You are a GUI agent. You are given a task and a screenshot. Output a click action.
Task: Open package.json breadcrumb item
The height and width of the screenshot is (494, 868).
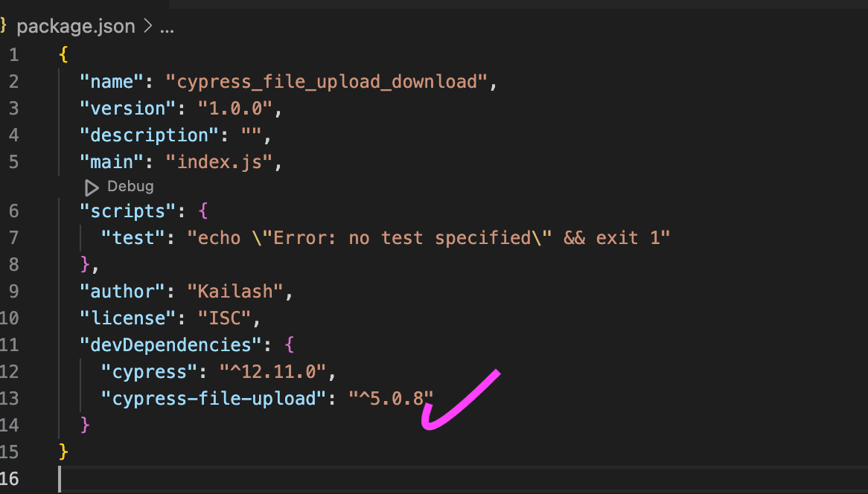coord(76,27)
